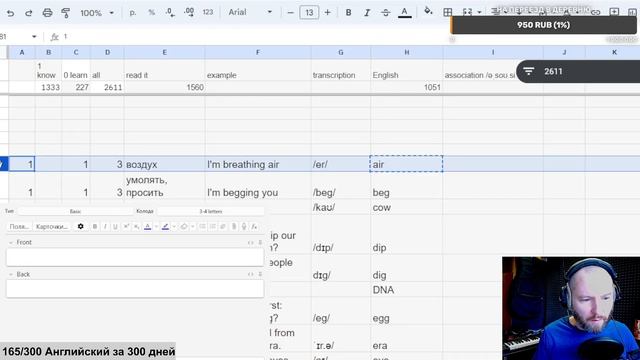Viewport: 640px width, 360px height.
Task: Select column H header
Action: (x=407, y=52)
